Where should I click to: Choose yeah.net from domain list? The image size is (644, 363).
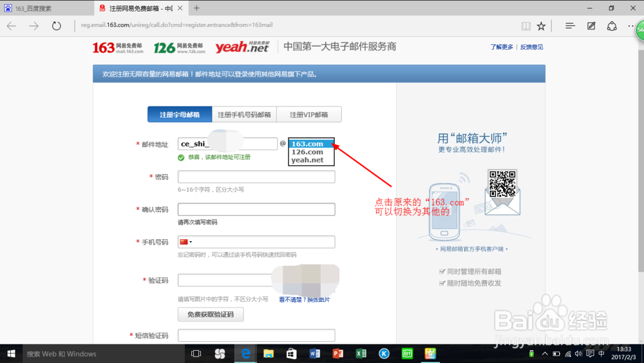click(311, 160)
